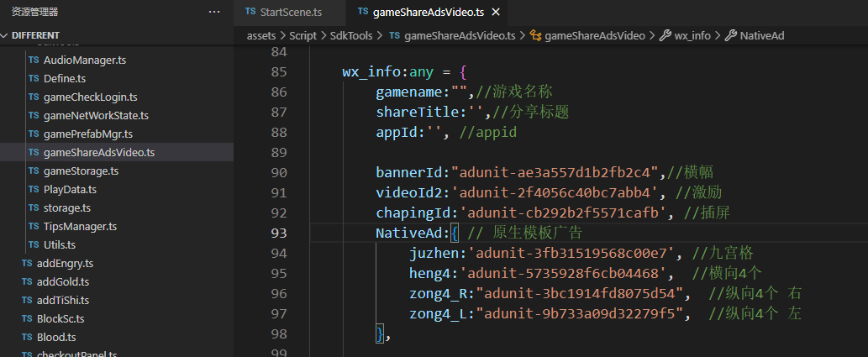Click the wx_info property name in code
The image size is (868, 357).
(372, 72)
